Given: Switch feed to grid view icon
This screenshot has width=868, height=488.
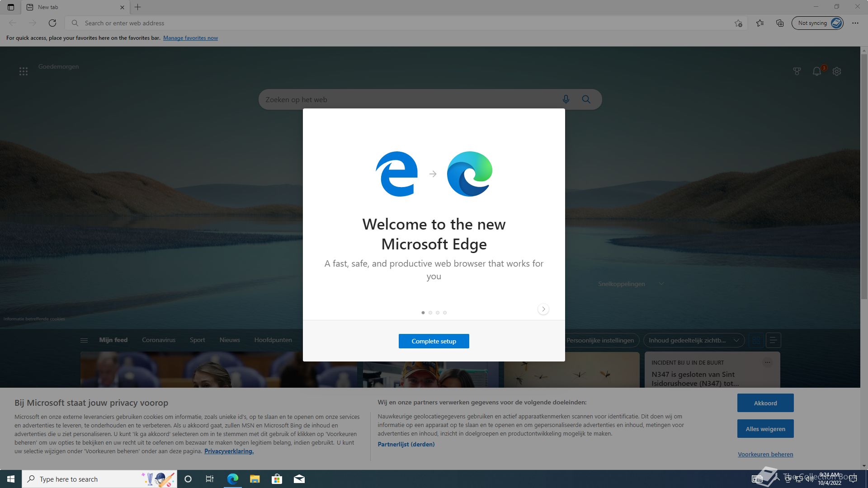Looking at the screenshot, I should 756,340.
